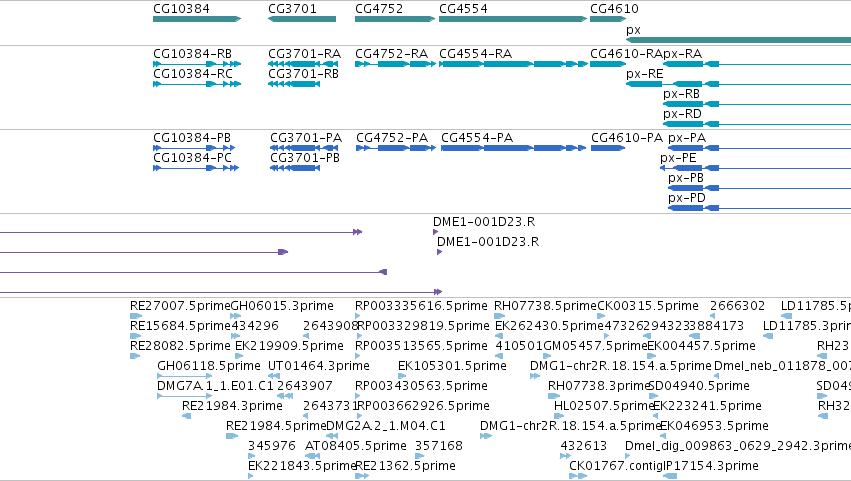Screen dimensions: 851x481
Task: Click the RE28082.5prime EST label
Action: click(180, 346)
